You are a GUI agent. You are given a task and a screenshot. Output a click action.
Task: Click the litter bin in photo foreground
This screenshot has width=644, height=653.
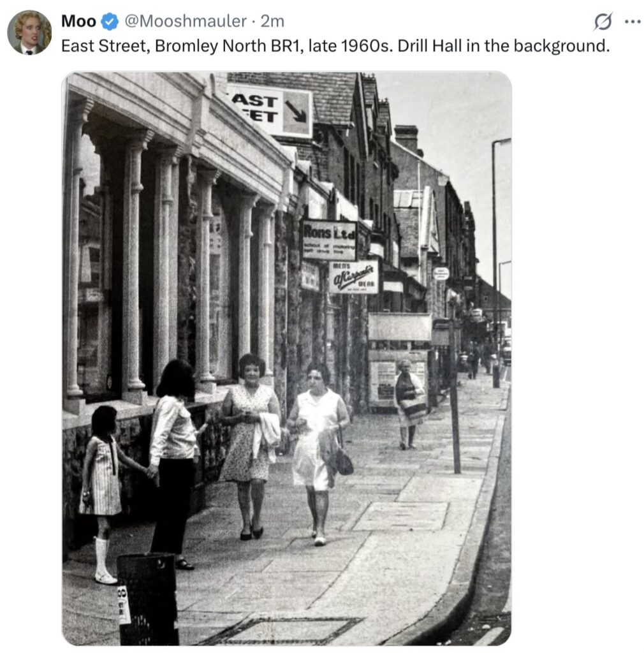pyautogui.click(x=148, y=598)
